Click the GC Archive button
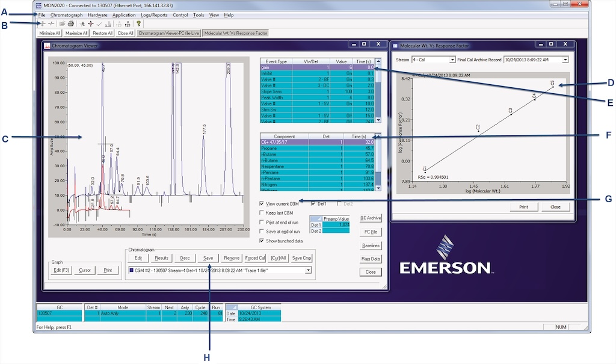Viewport: 616px width, 364px height. pos(371,218)
